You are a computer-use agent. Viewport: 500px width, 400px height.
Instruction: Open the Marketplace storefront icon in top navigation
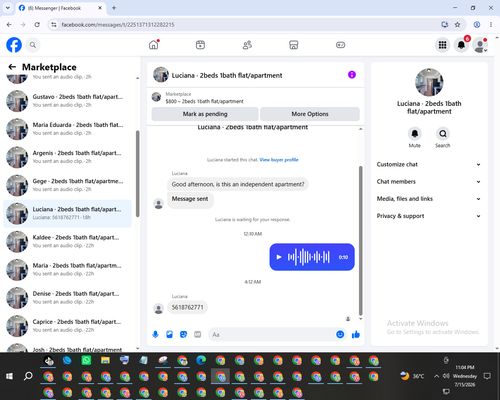(293, 45)
